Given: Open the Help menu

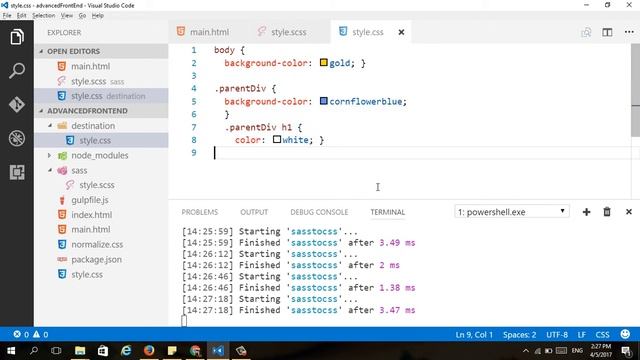Looking at the screenshot, I should [x=98, y=16].
